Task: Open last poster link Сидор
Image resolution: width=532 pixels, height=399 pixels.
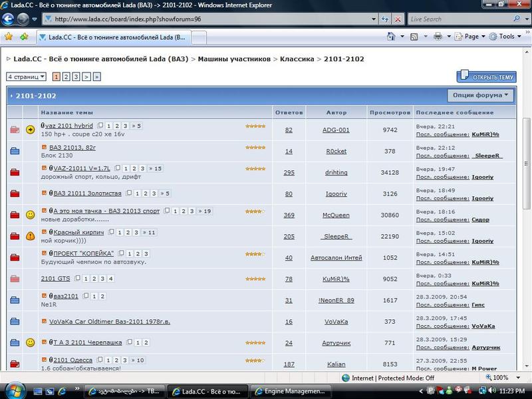Action: (x=480, y=219)
